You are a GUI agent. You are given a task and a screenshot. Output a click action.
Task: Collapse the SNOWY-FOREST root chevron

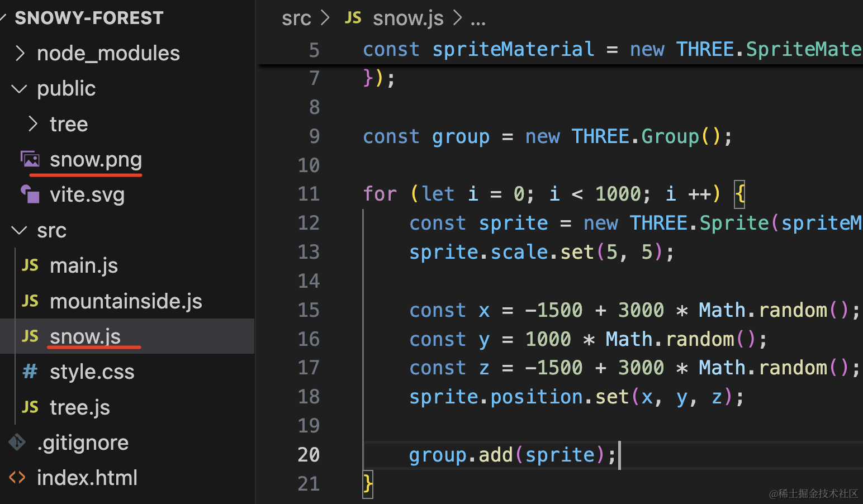point(3,18)
